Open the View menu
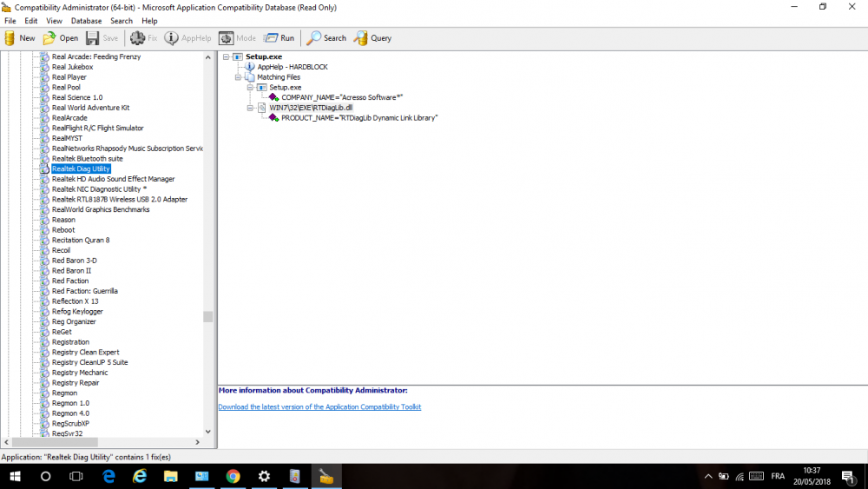The height and width of the screenshot is (489, 868). pos(54,21)
